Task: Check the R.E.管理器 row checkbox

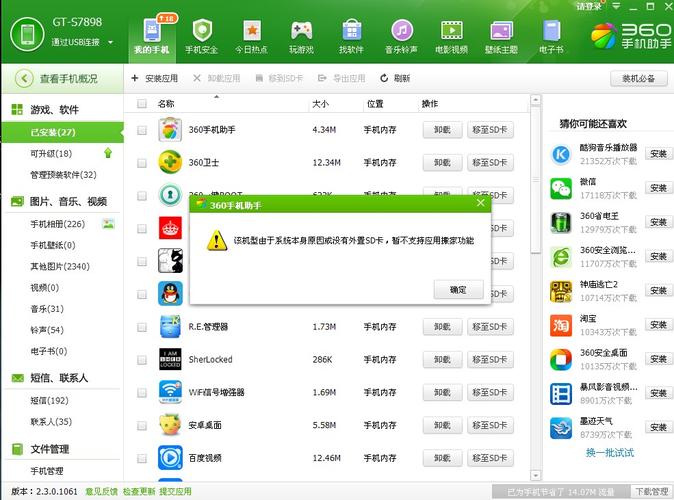Action: [141, 327]
